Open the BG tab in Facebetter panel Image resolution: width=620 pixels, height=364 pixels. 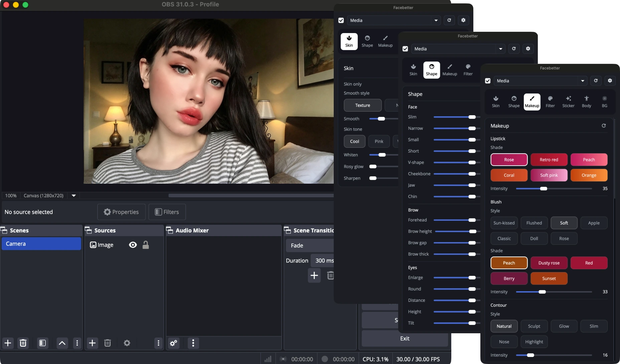click(604, 102)
